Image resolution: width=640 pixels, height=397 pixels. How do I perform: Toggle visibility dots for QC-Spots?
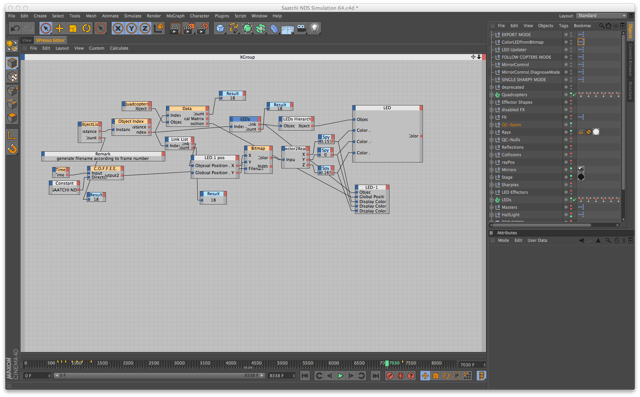(x=571, y=125)
